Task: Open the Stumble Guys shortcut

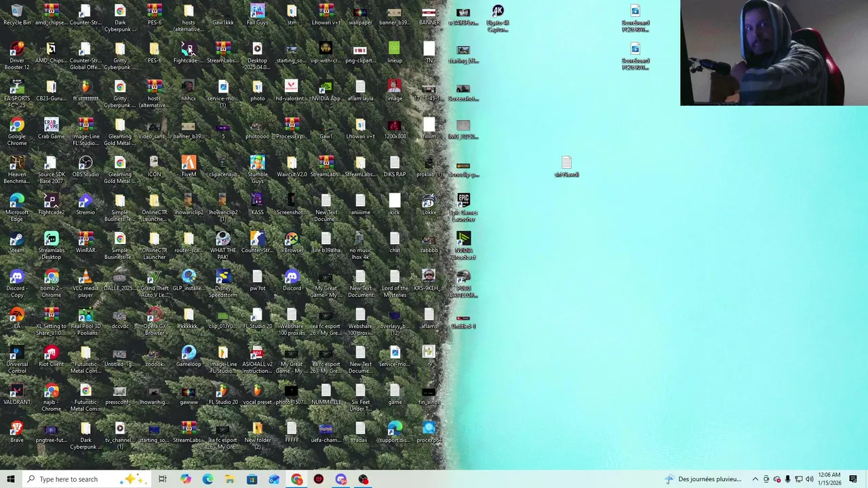Action: pos(257,170)
